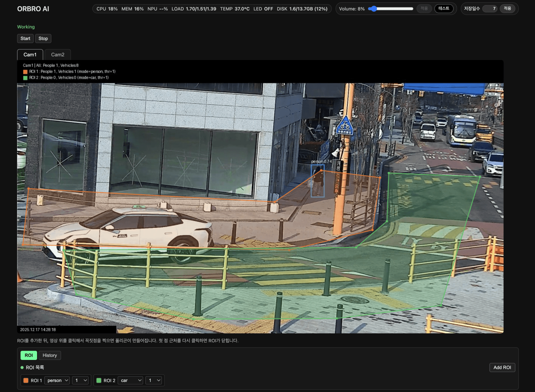The width and height of the screenshot is (535, 392).
Task: Switch to the Cam2 tab
Action: tap(58, 55)
